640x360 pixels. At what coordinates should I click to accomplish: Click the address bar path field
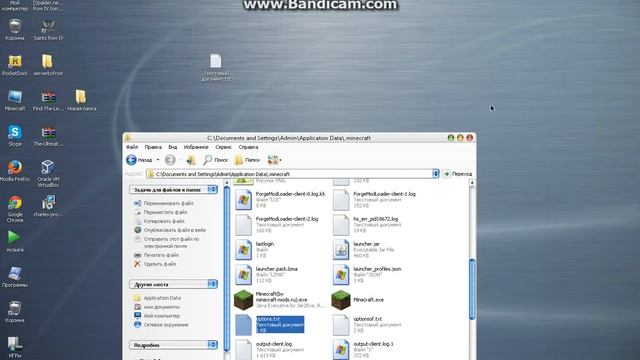click(289, 174)
